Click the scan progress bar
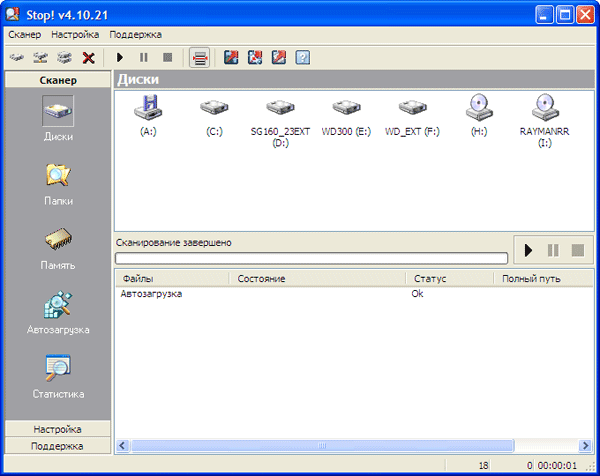Screen dimensions: 600x476 311,258
